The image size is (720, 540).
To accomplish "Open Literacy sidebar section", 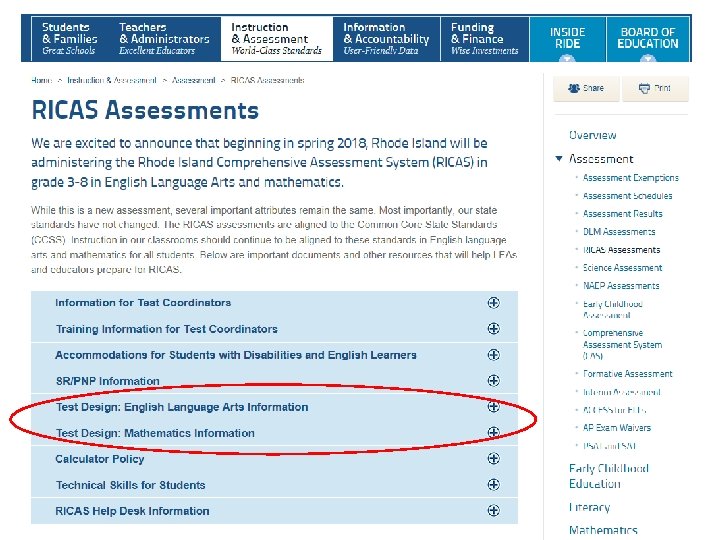I will tap(589, 507).
